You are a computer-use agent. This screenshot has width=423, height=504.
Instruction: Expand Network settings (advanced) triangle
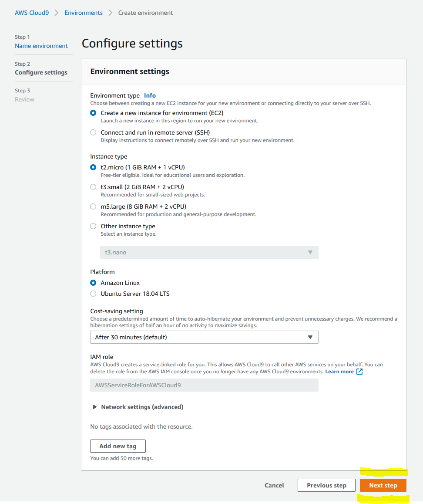click(x=94, y=407)
